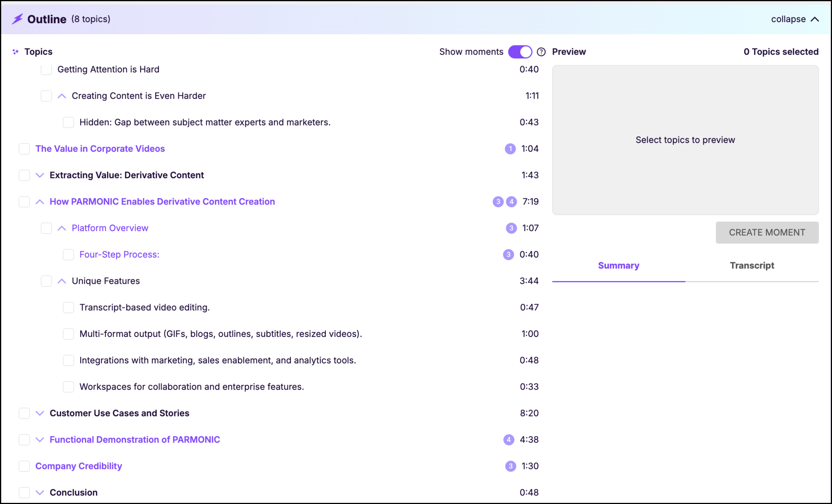This screenshot has width=832, height=504.
Task: Click the lightning Outline icon
Action: 17,19
